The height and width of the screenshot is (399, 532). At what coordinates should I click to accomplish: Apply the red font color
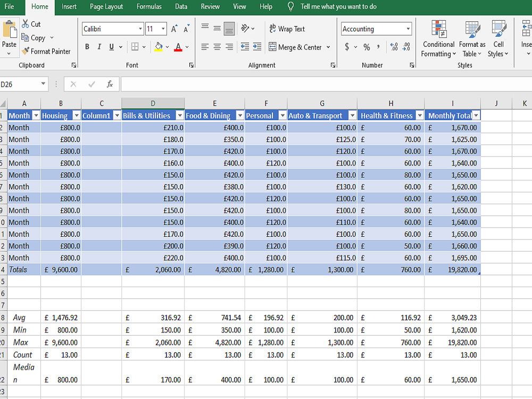tap(178, 47)
